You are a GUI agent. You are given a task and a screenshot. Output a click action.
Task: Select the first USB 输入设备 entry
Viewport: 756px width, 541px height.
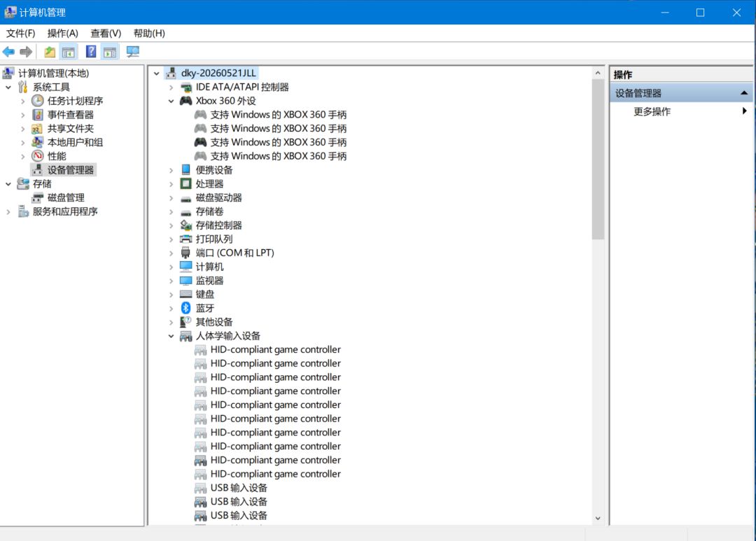239,488
